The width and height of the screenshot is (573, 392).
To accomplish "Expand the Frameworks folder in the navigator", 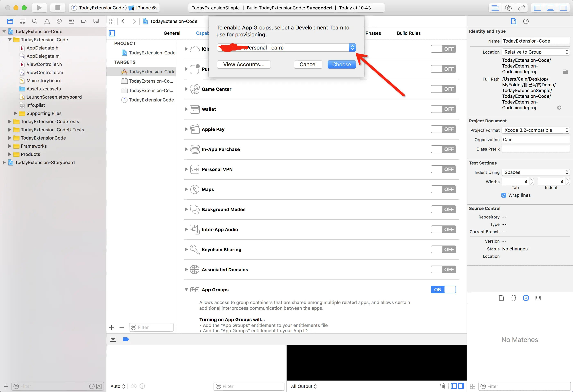I will [x=10, y=146].
